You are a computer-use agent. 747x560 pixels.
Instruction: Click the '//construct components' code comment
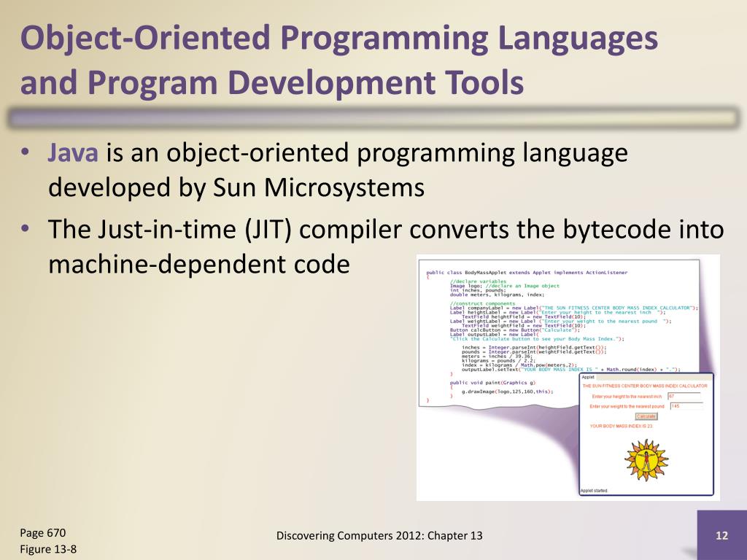(483, 303)
